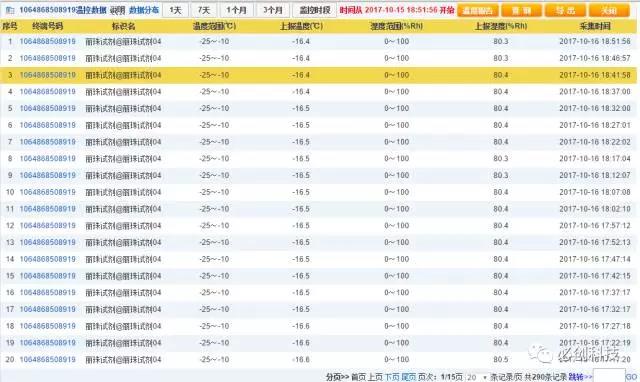Select the 7天 time range tab

pyautogui.click(x=204, y=10)
